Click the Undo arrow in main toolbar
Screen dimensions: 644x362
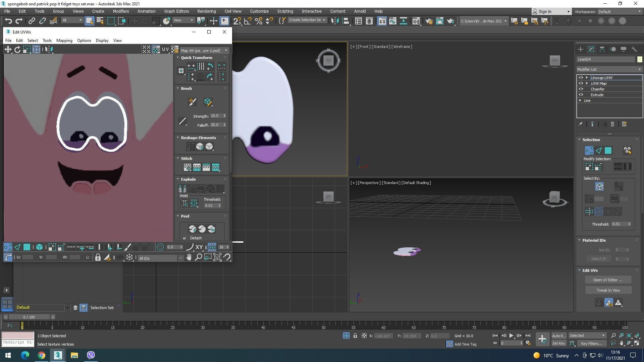coord(8,21)
